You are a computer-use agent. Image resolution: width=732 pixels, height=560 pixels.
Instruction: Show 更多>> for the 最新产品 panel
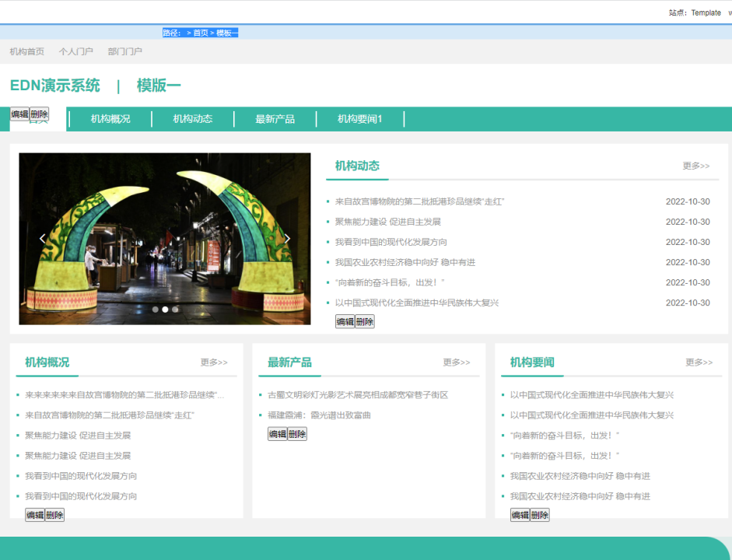point(457,362)
